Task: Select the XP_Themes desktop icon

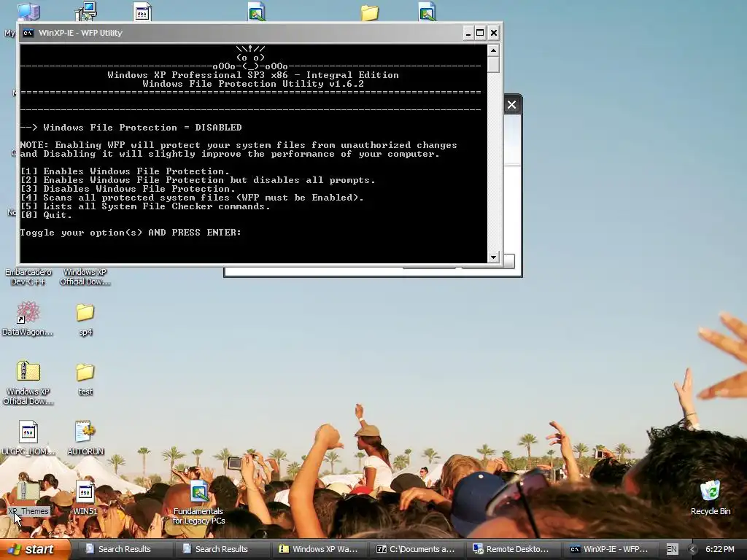Action: point(28,497)
